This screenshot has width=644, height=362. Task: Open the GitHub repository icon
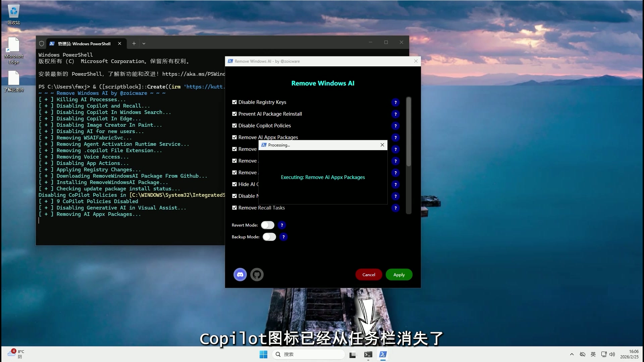(x=257, y=275)
